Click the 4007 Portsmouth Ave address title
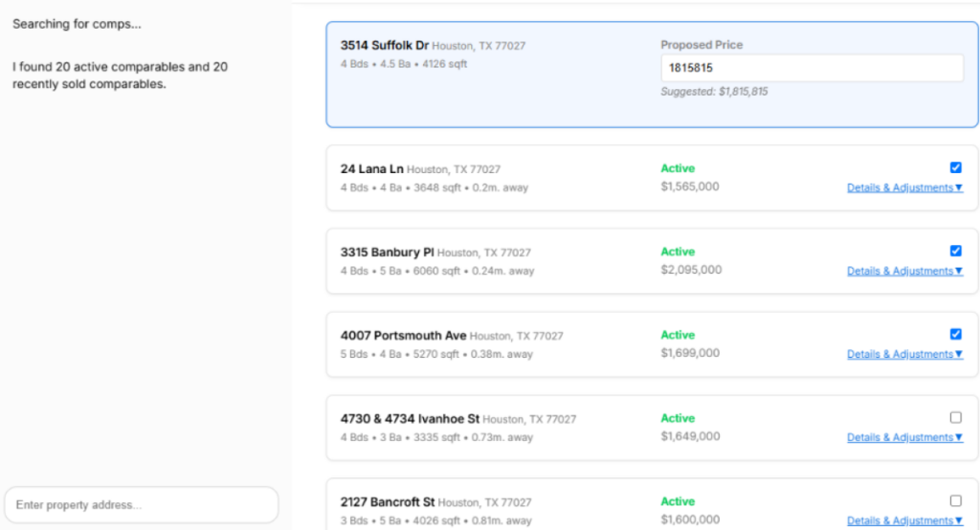Image resolution: width=980 pixels, height=530 pixels. pyautogui.click(x=403, y=336)
